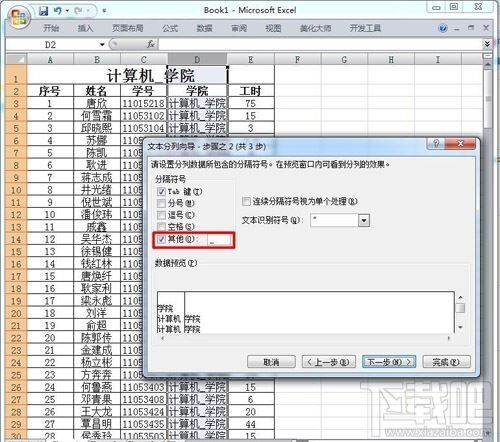Click the redo arrow icon
Viewport: 500px width, 442px height.
point(79,11)
